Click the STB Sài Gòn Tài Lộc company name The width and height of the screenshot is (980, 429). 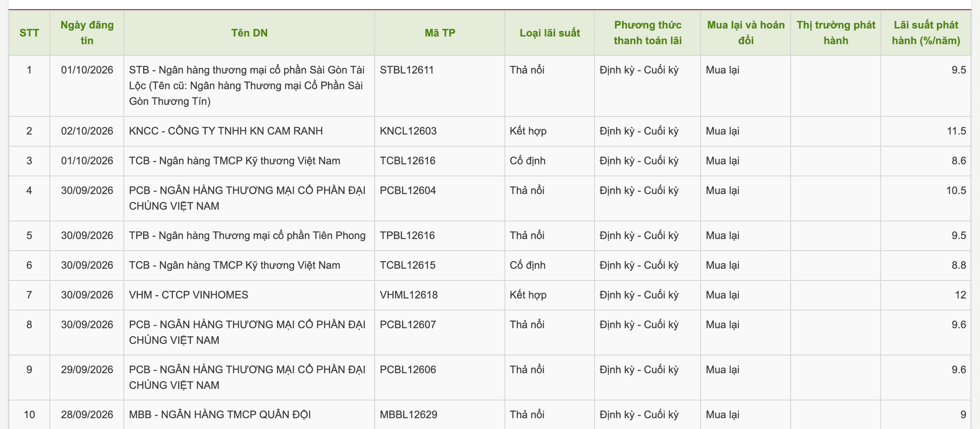pyautogui.click(x=247, y=86)
